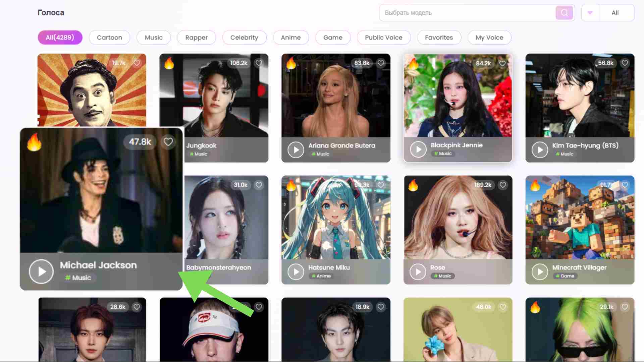Image resolution: width=644 pixels, height=362 pixels.
Task: Click the Music tag under Blackpink Jennie
Action: [443, 154]
